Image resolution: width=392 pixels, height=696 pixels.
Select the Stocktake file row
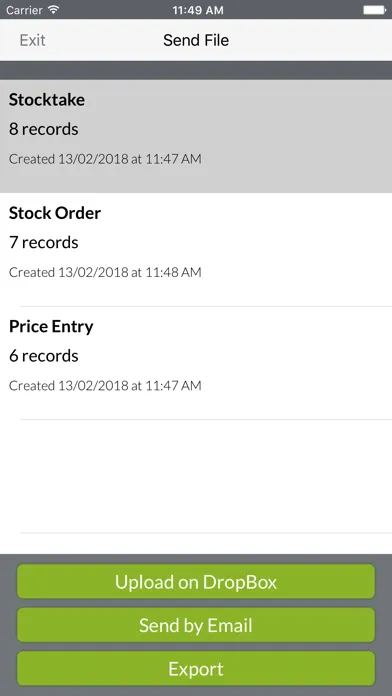(x=196, y=136)
